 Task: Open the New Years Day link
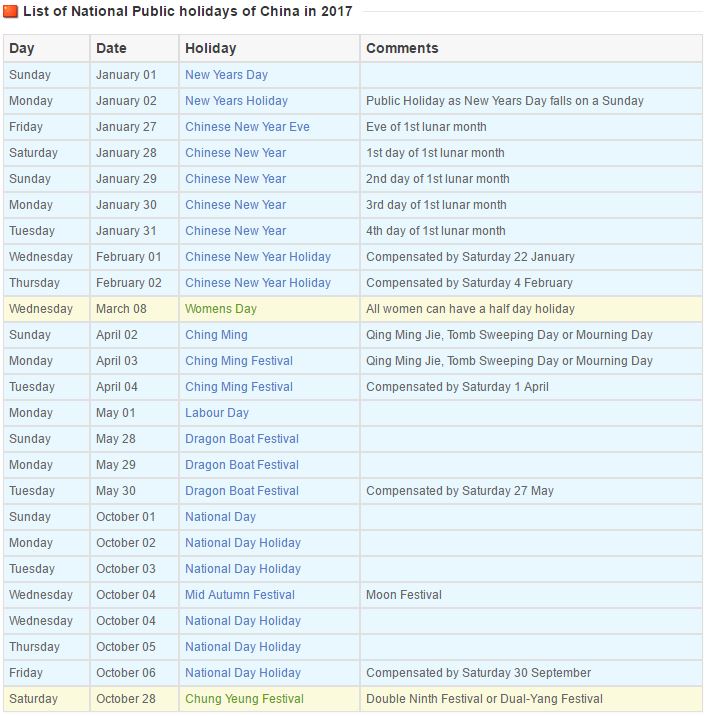(226, 75)
